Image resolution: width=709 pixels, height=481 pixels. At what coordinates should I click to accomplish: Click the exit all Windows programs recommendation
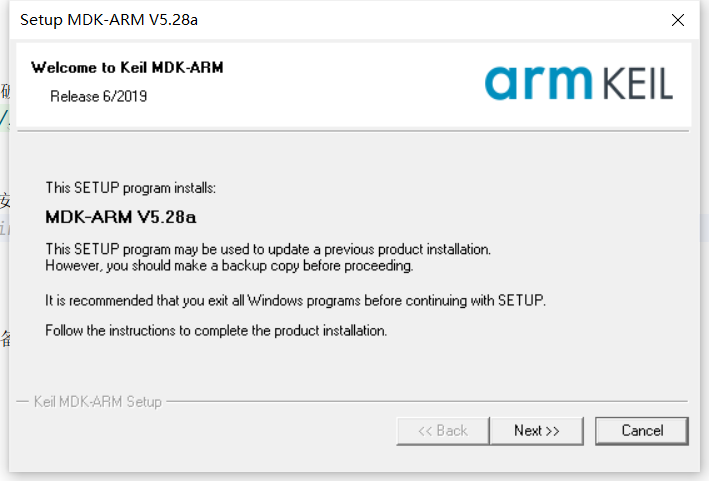pyautogui.click(x=296, y=300)
